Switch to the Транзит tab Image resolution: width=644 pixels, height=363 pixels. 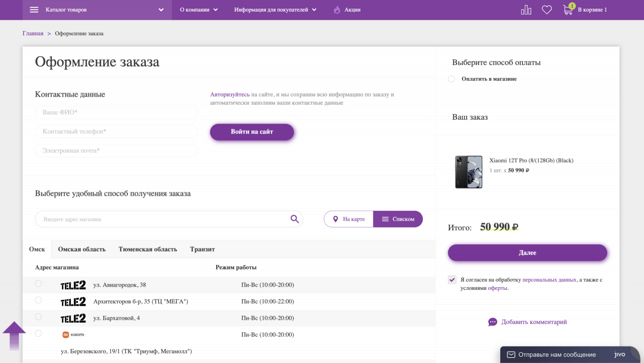[202, 249]
